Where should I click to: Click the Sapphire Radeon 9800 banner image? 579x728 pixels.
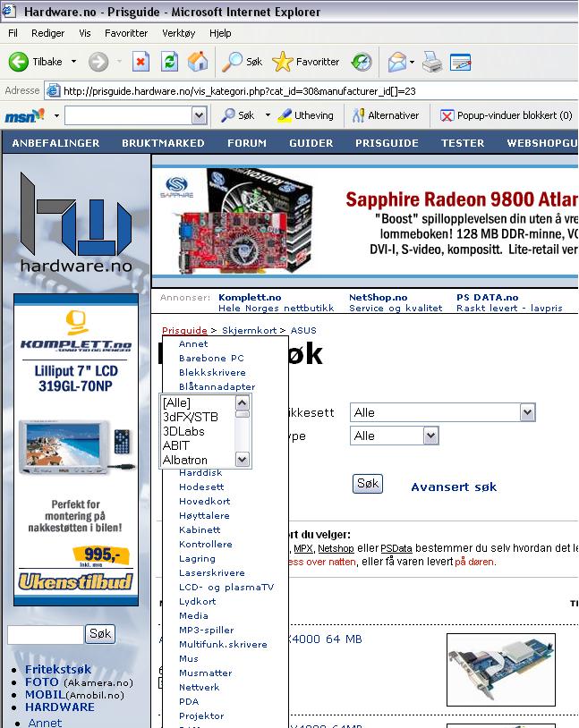tap(365, 221)
